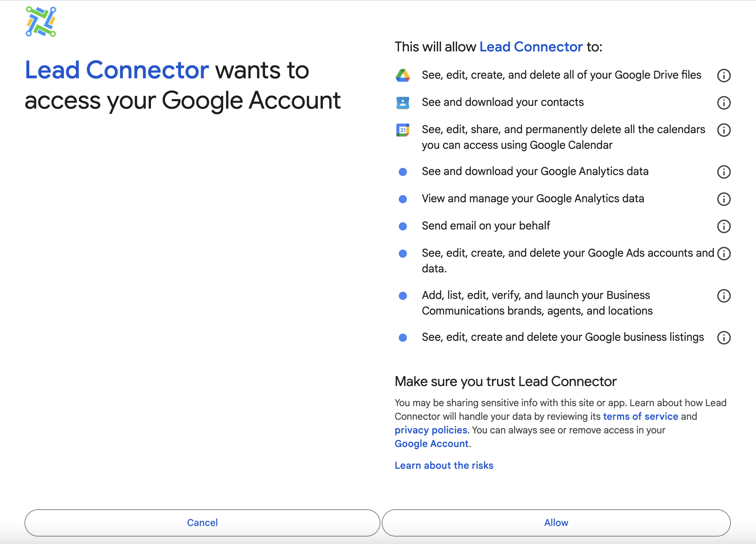Open info for Google business listings permission
The height and width of the screenshot is (544, 756).
click(724, 338)
